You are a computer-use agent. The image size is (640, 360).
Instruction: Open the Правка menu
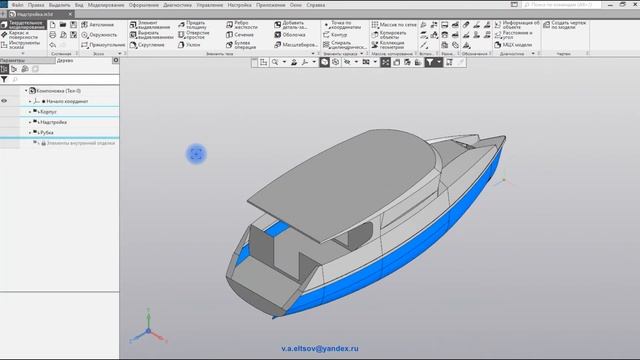36,5
